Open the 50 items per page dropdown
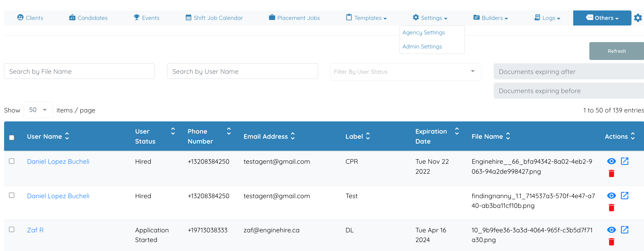Screen dimensions: 644x251 tap(38, 110)
